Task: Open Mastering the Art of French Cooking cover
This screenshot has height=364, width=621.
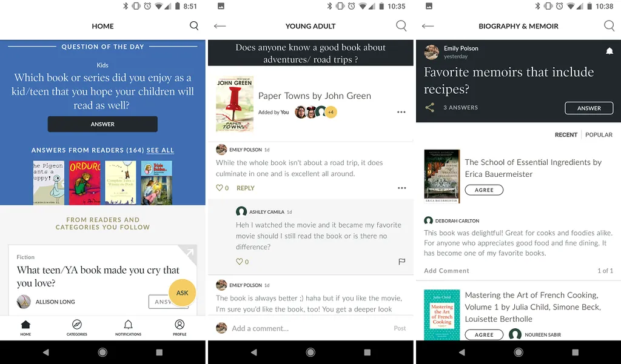Action: pos(442,315)
